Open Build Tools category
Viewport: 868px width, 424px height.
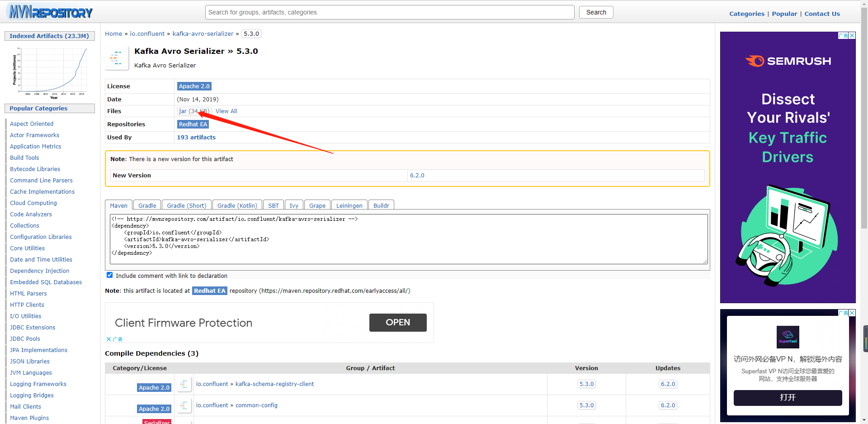point(24,157)
